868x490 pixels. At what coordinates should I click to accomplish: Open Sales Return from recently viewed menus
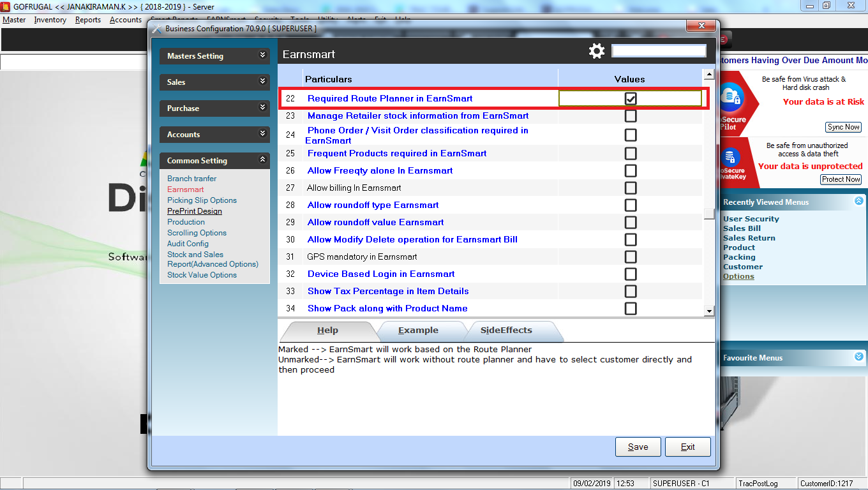(749, 238)
